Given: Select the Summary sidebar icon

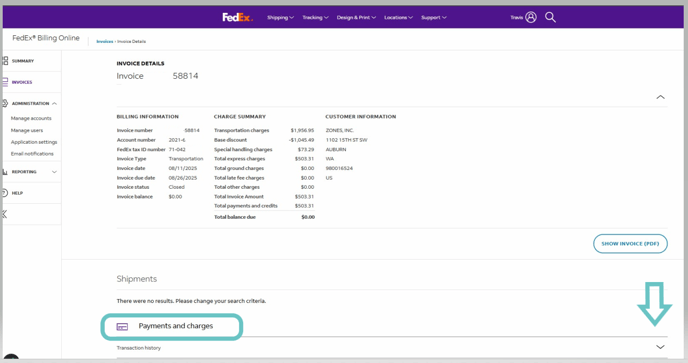Looking at the screenshot, I should coord(5,61).
